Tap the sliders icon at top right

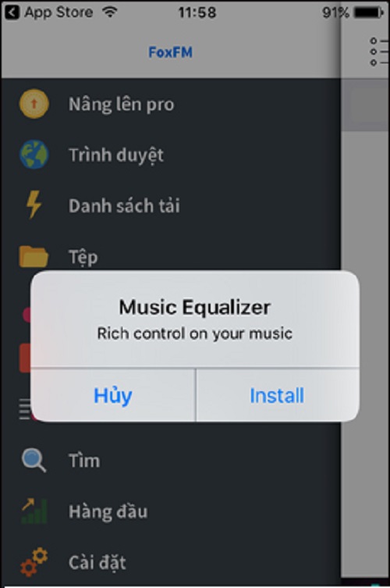[379, 52]
